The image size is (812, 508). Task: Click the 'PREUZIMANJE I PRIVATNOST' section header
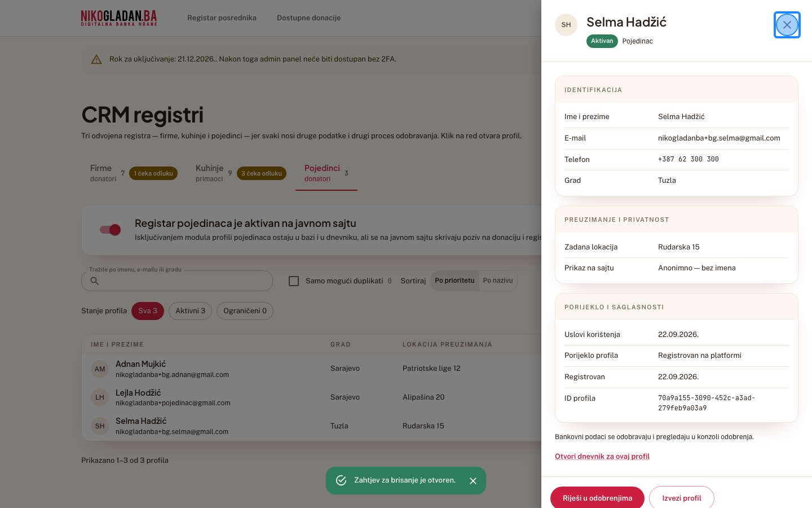tap(617, 220)
